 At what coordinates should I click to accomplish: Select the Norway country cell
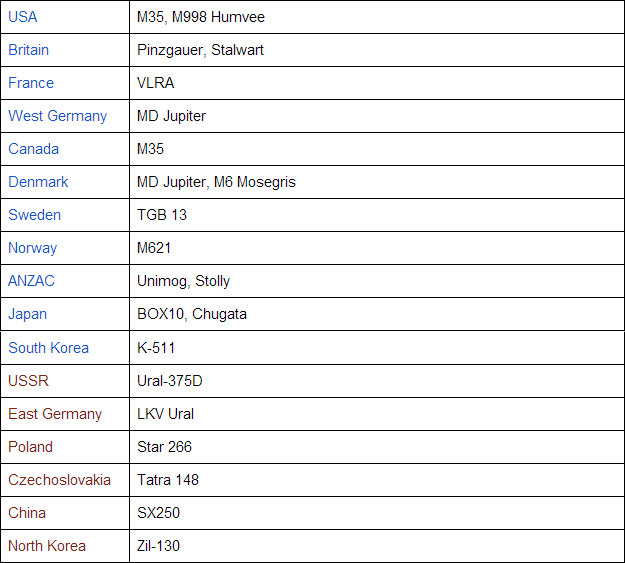click(65, 248)
